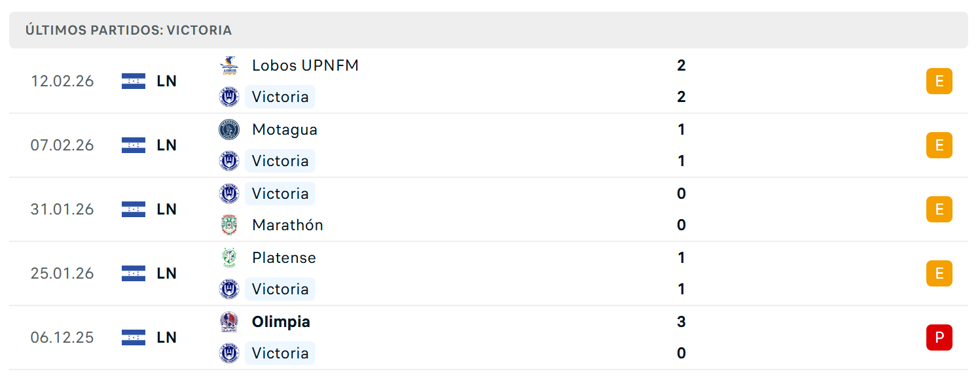This screenshot has height=380, width=980.
Task: Open the bold Olimpia team link
Action: (281, 322)
